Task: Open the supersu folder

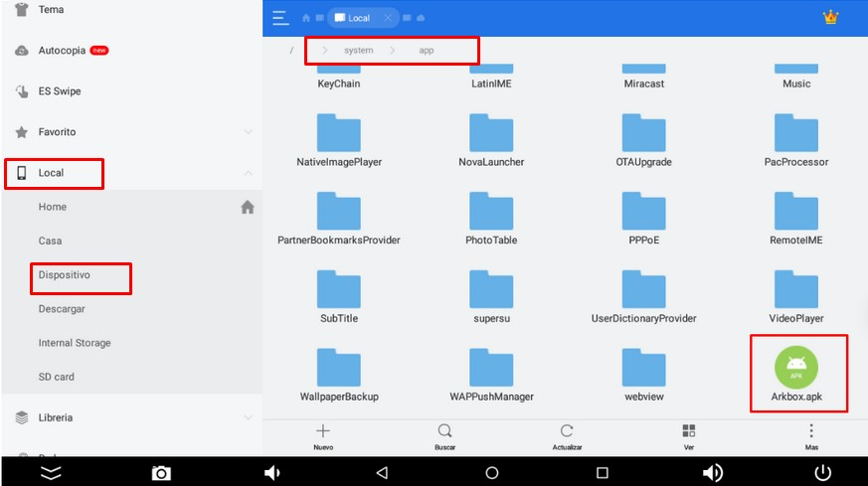Action: coord(491,296)
